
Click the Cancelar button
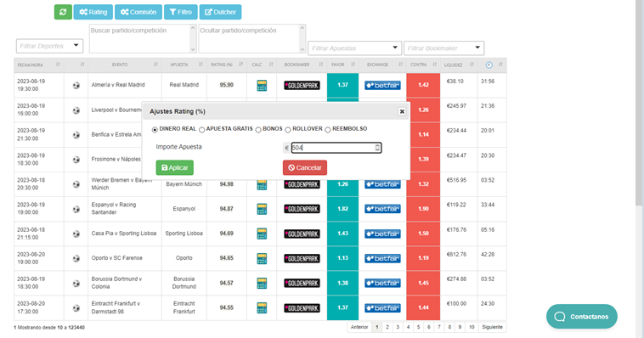click(305, 167)
